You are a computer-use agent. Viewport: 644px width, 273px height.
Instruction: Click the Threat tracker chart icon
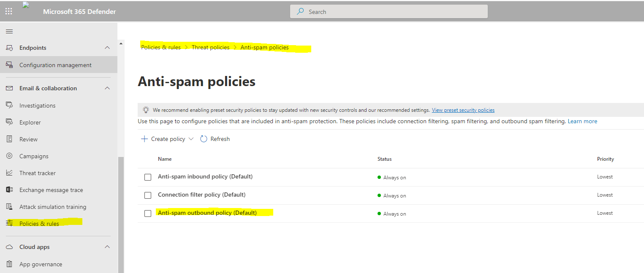point(9,173)
